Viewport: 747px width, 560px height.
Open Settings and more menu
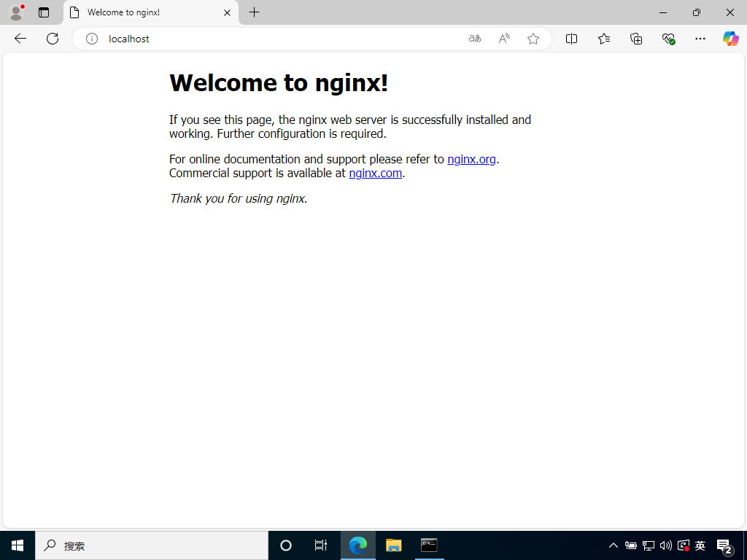(x=700, y=39)
